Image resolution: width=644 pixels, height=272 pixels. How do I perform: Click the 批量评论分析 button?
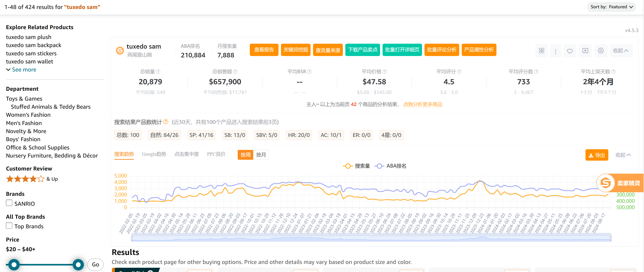[x=442, y=50]
